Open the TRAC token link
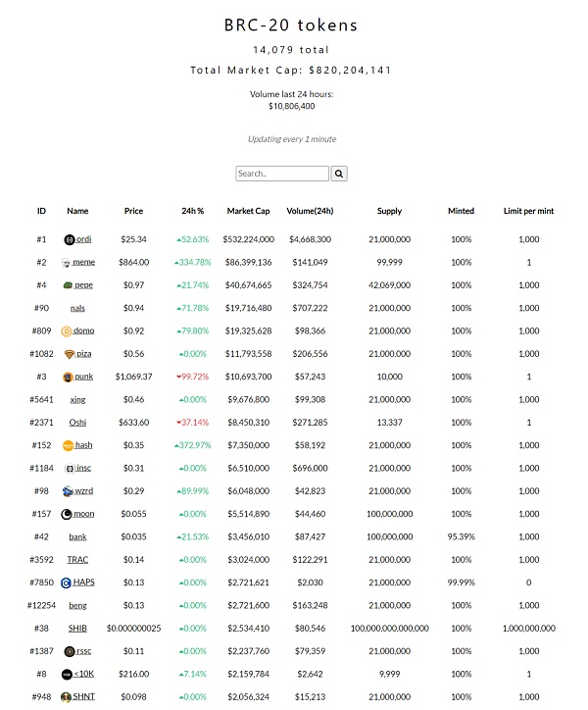The height and width of the screenshot is (710, 588). click(77, 560)
